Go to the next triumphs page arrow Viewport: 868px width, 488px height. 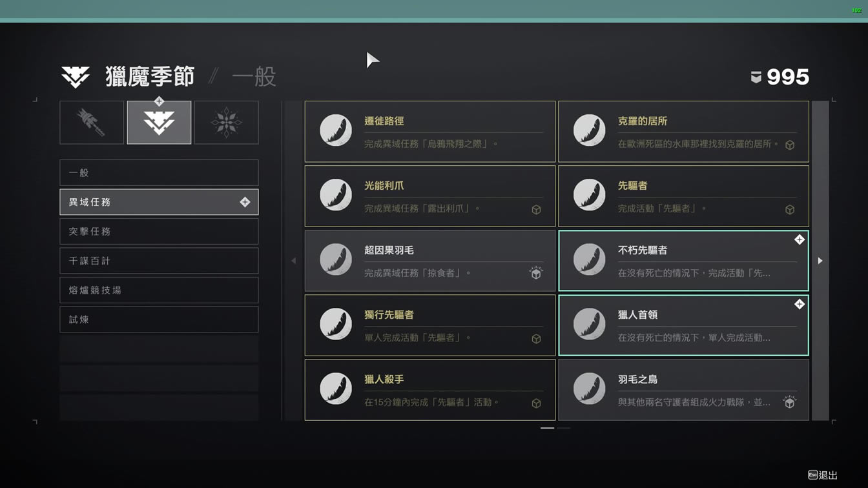pyautogui.click(x=820, y=261)
